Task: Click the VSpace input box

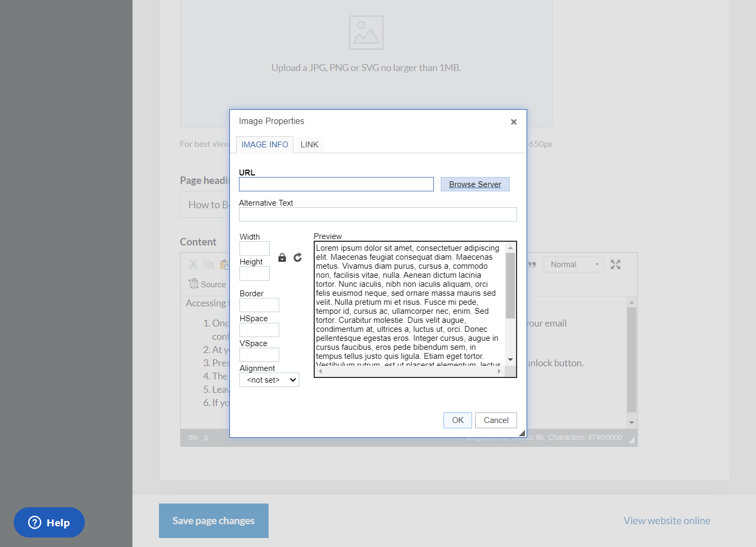Action: [259, 355]
